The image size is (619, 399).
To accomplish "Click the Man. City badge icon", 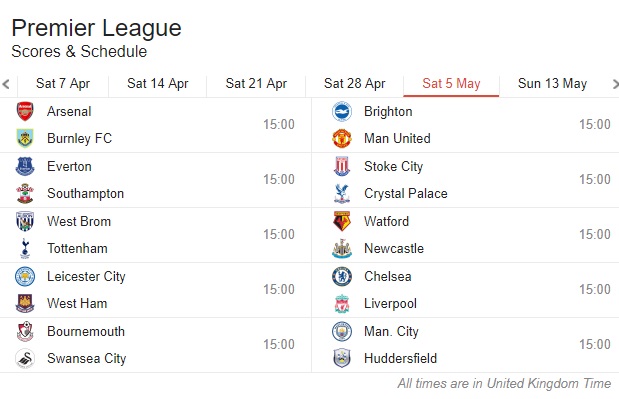I will 342,331.
